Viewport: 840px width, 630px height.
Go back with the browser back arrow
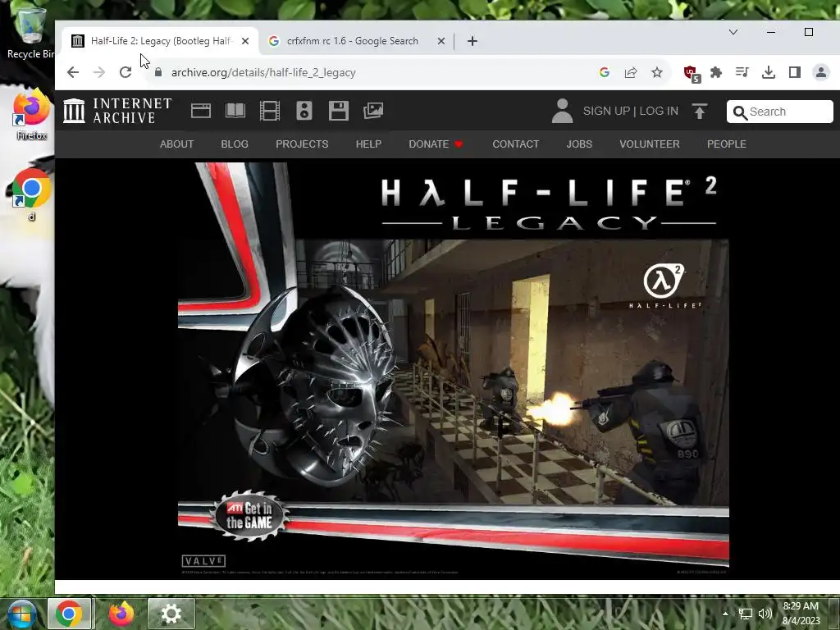(73, 72)
